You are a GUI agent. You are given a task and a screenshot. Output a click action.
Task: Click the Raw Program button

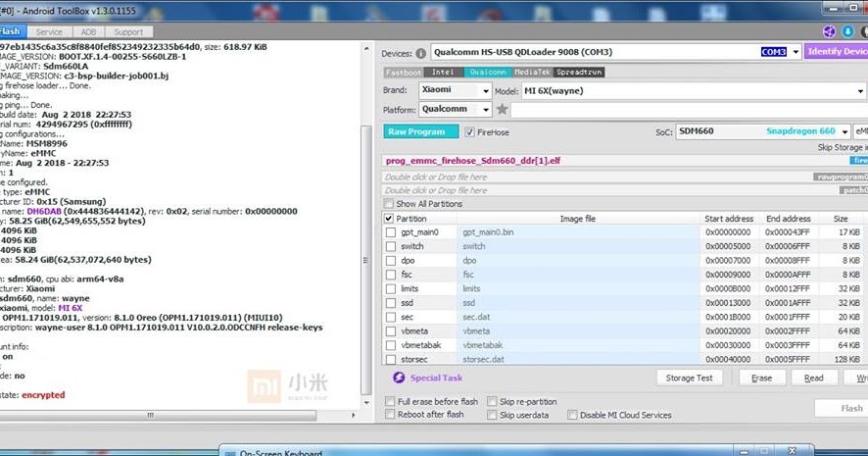(x=420, y=131)
